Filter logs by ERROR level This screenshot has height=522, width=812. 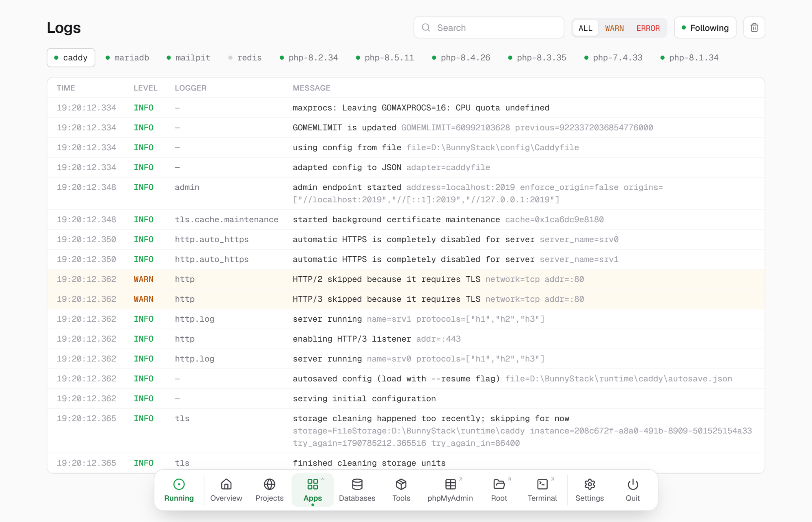coord(648,28)
